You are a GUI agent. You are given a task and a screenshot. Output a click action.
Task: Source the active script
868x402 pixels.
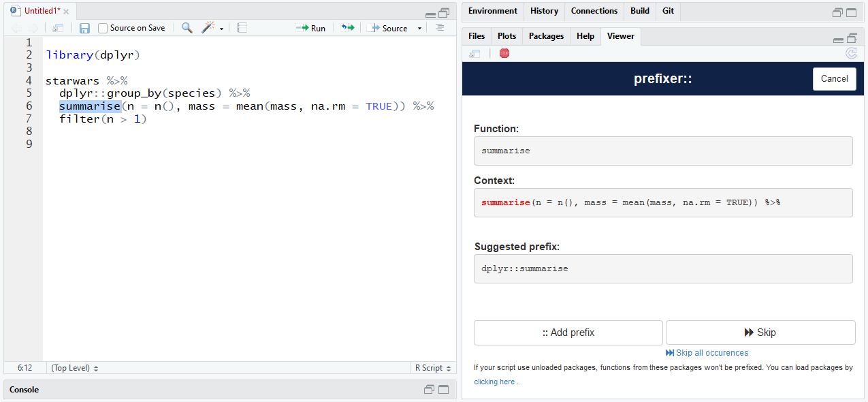387,28
